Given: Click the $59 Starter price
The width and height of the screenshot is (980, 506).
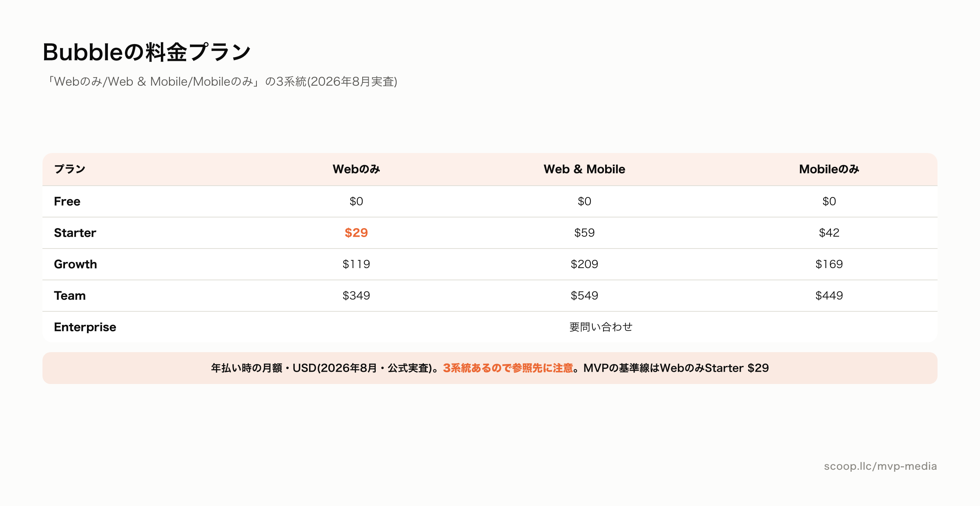Looking at the screenshot, I should point(584,233).
